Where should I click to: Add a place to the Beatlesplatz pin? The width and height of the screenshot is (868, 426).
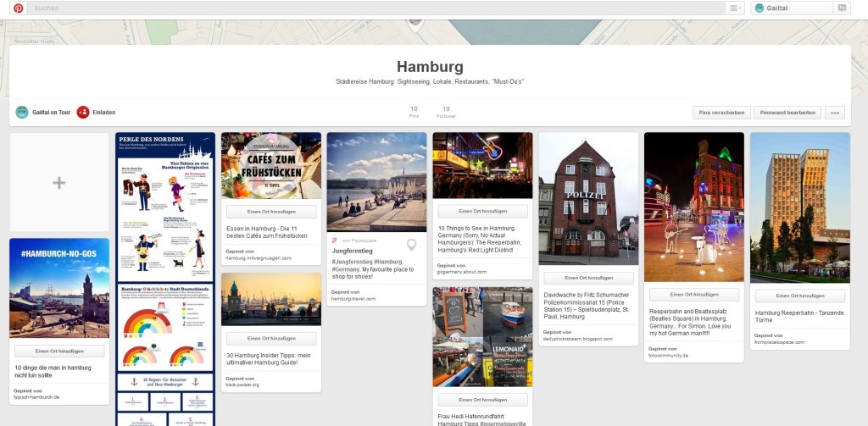[x=694, y=295]
